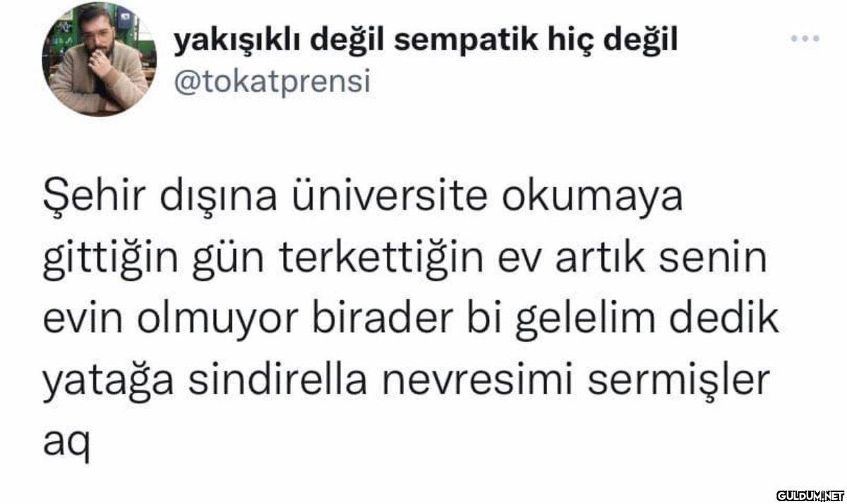Open the more options three-dot menu
847x504 pixels.
(805, 40)
